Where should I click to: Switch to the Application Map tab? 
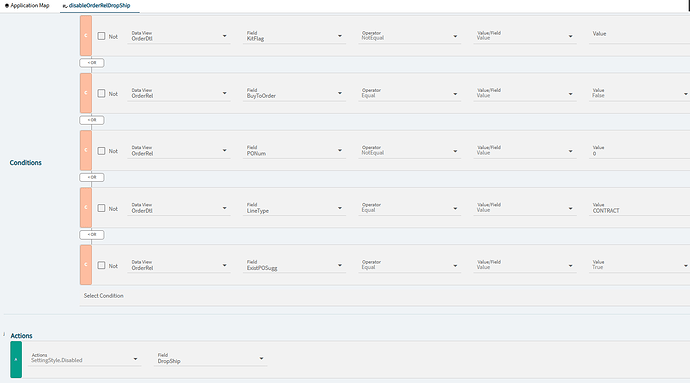click(x=27, y=6)
